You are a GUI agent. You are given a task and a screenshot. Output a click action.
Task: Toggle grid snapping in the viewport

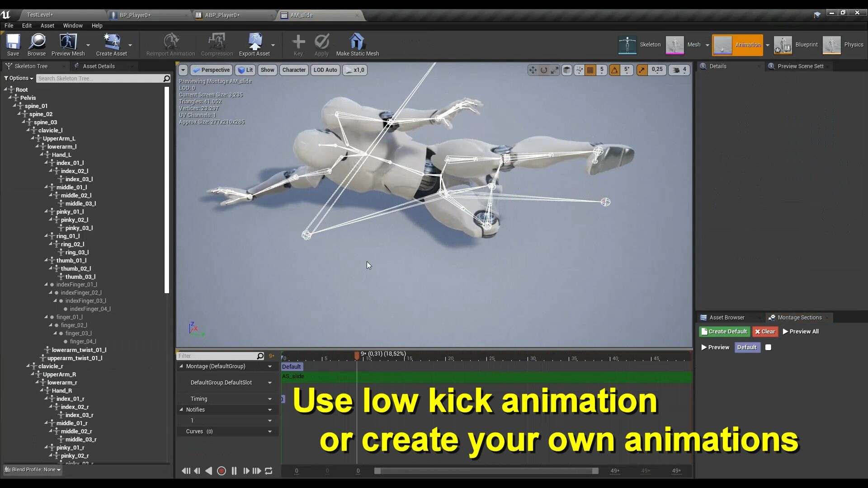(x=591, y=70)
